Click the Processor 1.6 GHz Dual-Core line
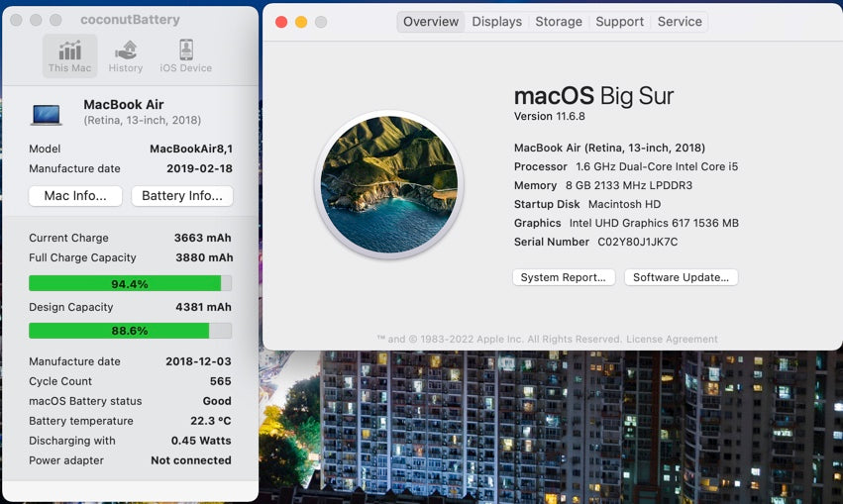 [626, 166]
